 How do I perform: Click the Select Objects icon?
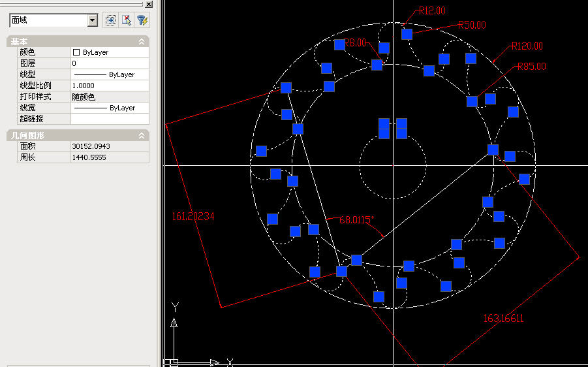tap(127, 20)
